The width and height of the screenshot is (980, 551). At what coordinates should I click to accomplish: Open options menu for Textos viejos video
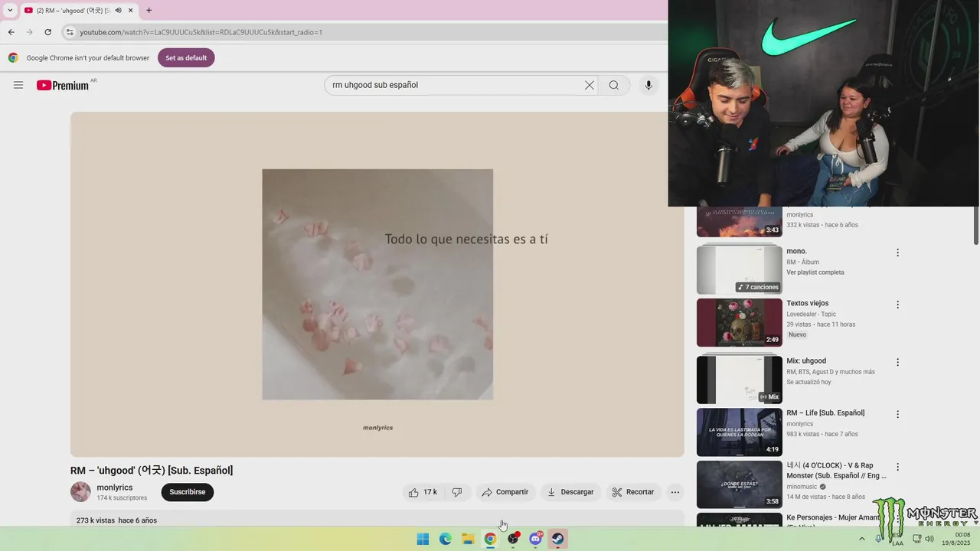[x=898, y=305]
